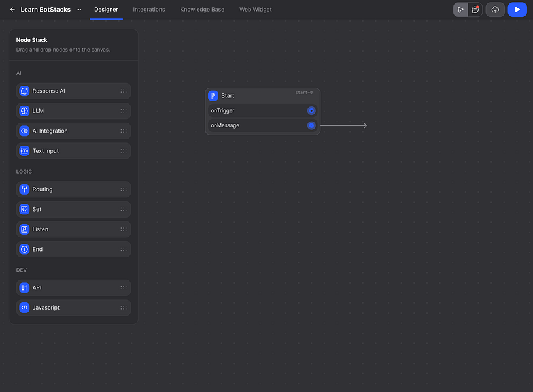Click the LLM brain node icon
533x392 pixels.
[x=24, y=111]
